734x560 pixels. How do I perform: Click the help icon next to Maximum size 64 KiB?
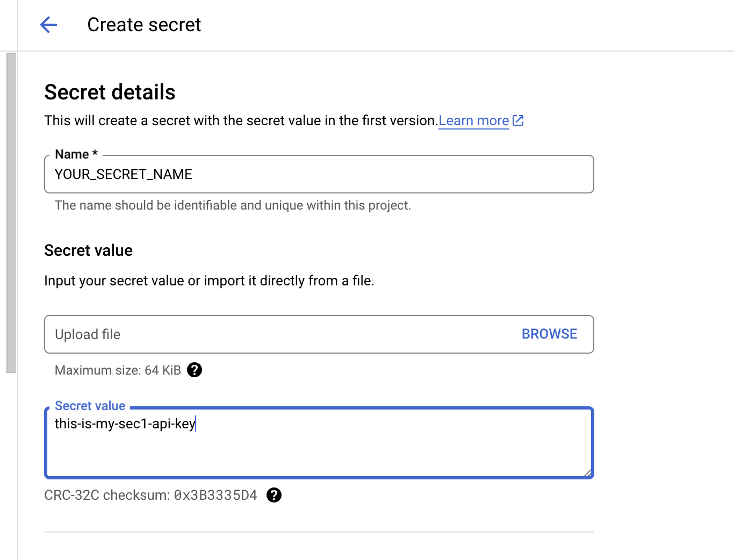pos(195,370)
